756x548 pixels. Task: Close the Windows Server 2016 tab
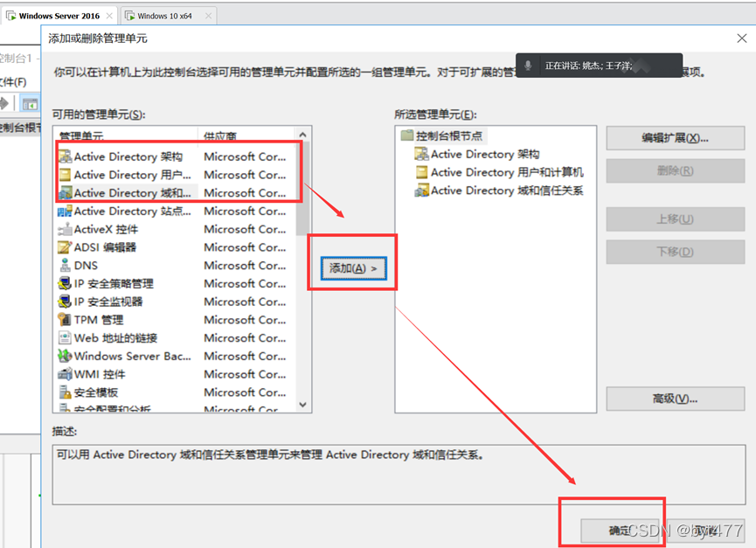[x=109, y=16]
